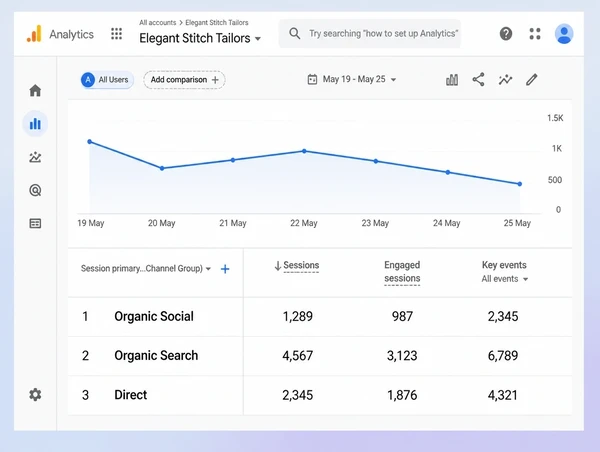Click the search magnifier icon
600x452 pixels.
(x=295, y=33)
